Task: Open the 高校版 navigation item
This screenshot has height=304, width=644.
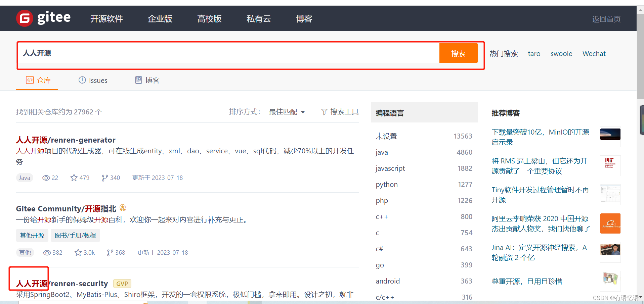Action: 209,19
